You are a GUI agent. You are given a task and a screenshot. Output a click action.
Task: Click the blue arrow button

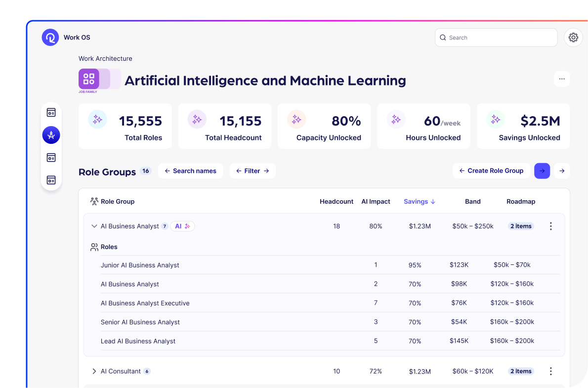(x=542, y=171)
